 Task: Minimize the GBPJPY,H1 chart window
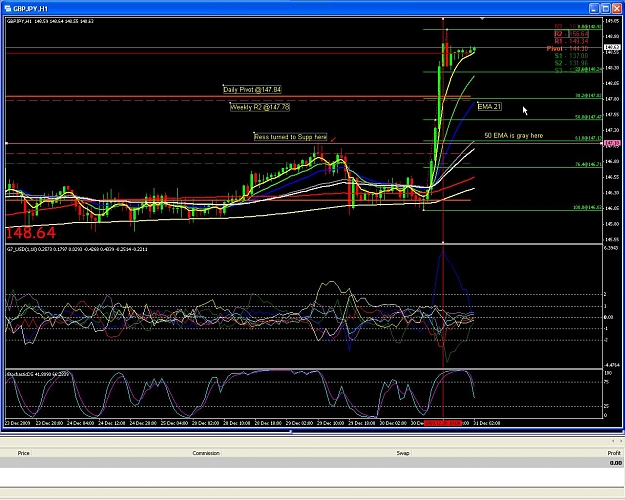594,8
